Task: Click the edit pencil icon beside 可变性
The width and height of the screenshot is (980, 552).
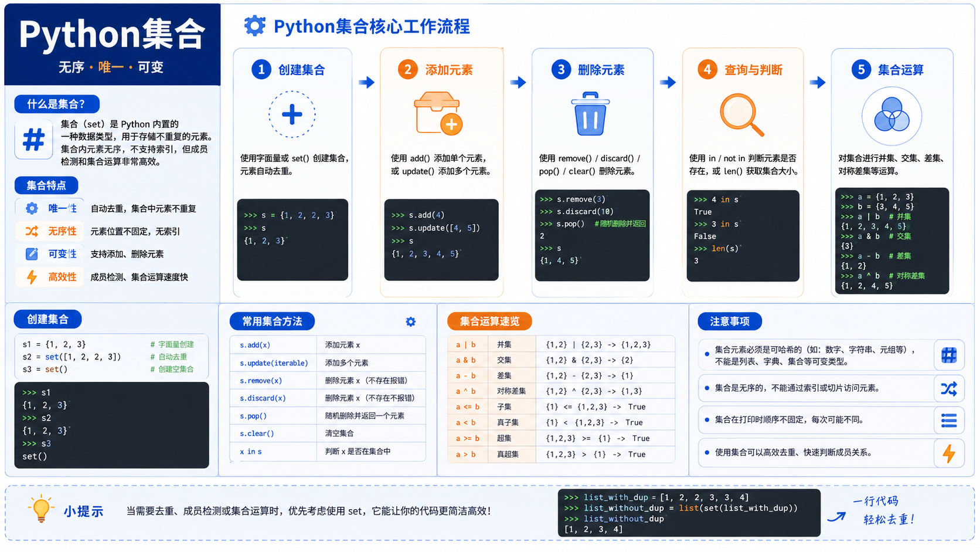Action: [x=32, y=254]
